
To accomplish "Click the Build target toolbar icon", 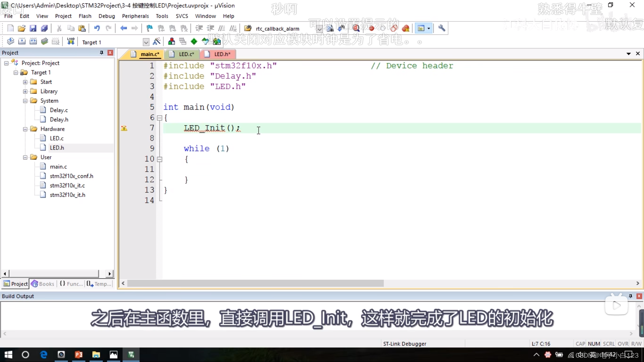I will click(x=22, y=42).
